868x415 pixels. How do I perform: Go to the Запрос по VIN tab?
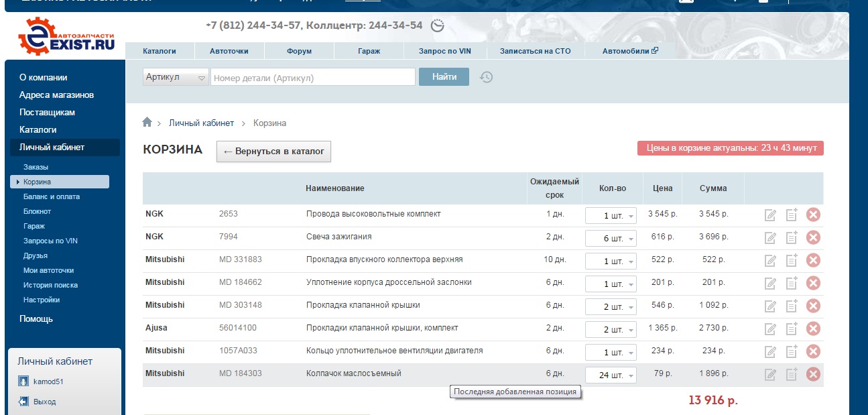pos(444,51)
